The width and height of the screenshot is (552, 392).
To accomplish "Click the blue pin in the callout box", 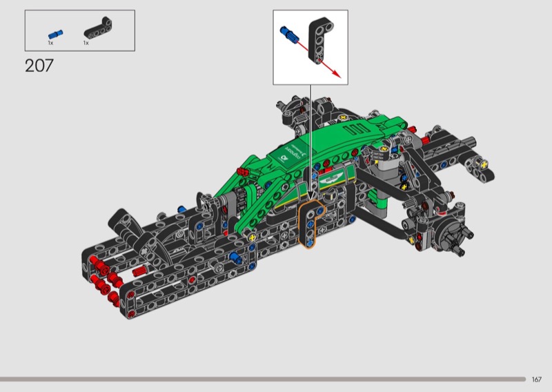I will tap(289, 35).
